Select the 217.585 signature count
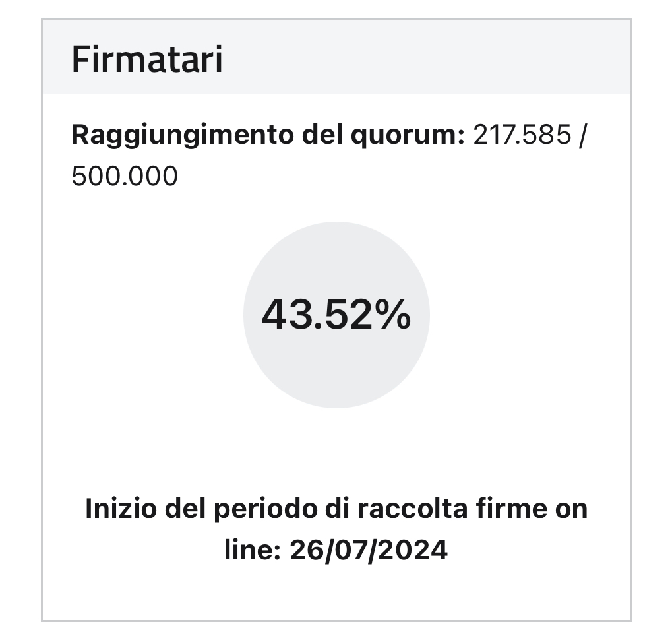 522,135
